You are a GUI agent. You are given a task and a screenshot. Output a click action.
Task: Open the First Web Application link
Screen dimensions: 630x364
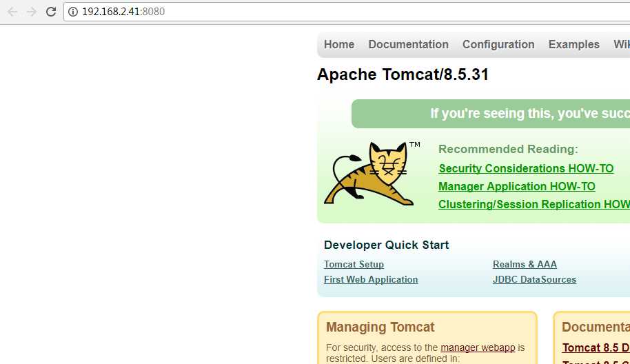[x=371, y=279]
